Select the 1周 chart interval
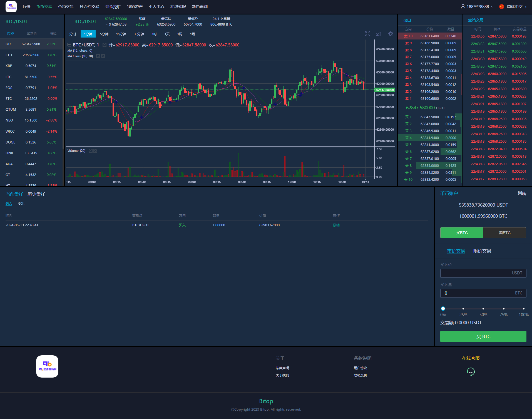Image resolution: width=532 pixels, height=419 pixels. click(180, 34)
